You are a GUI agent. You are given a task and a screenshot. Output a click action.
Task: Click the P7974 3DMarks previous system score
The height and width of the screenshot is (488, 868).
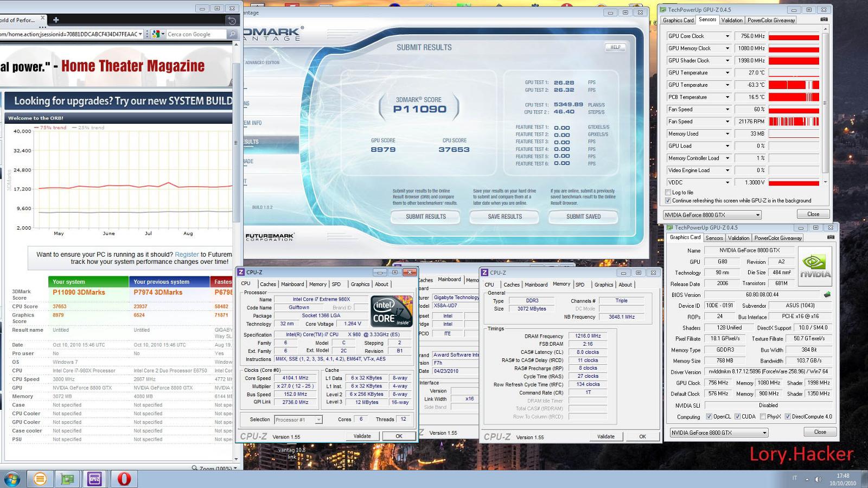pos(157,292)
